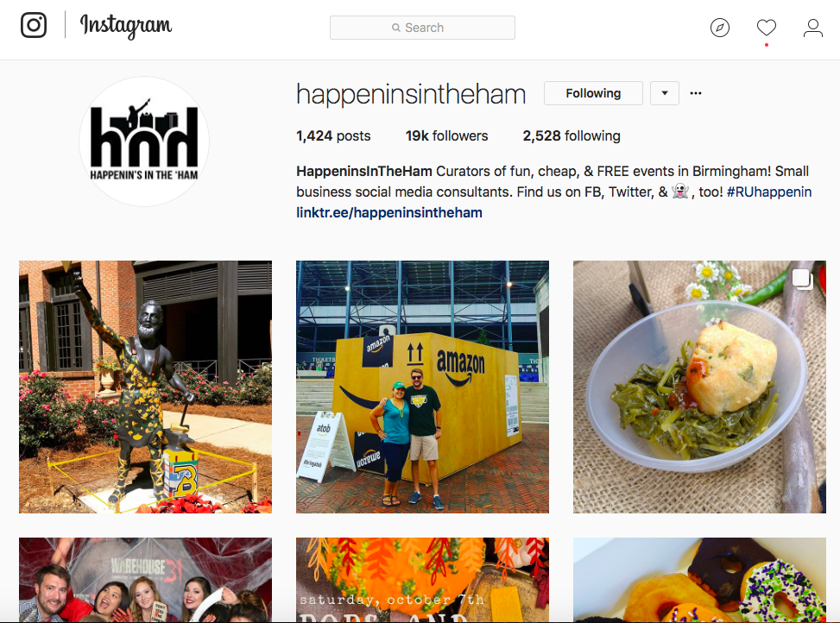This screenshot has width=840, height=623.
Task: Open the profile person icon
Action: (812, 28)
